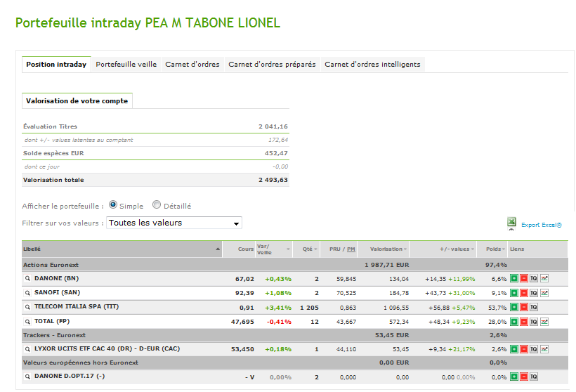576x392 pixels.
Task: Open the Toutes les valeurs filter dropdown
Action: coord(174,223)
